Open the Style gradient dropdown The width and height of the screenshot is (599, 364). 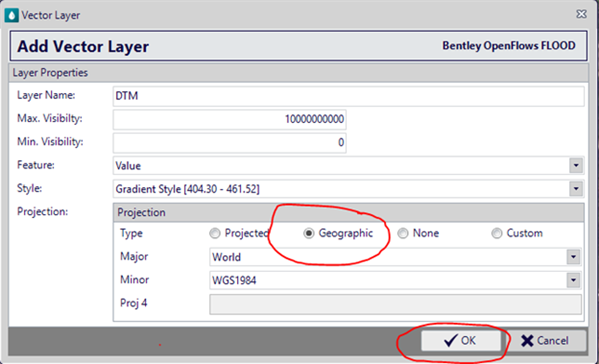pos(576,189)
